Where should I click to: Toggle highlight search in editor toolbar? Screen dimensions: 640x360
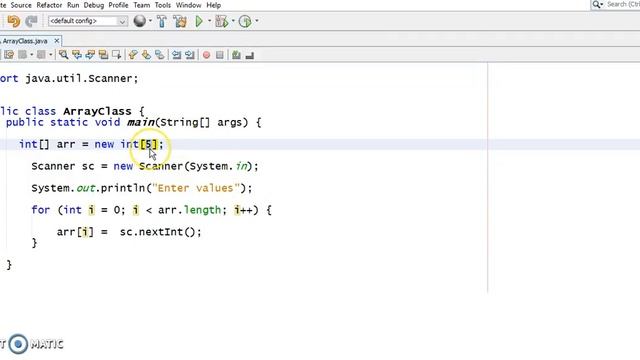click(x=104, y=55)
